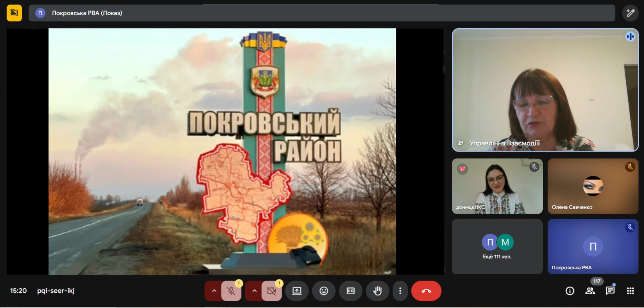The height and width of the screenshot is (308, 644).
Task: Show the participants list with 117 people
Action: click(x=590, y=291)
